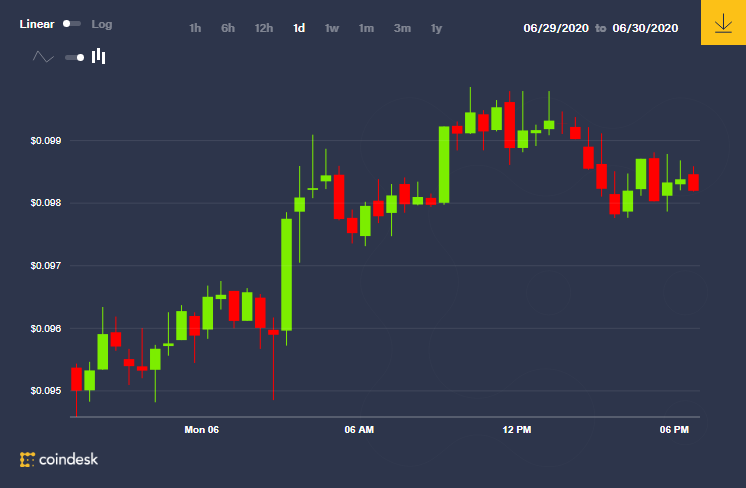The height and width of the screenshot is (488, 746).
Task: Select the line chart icon
Action: (x=43, y=57)
